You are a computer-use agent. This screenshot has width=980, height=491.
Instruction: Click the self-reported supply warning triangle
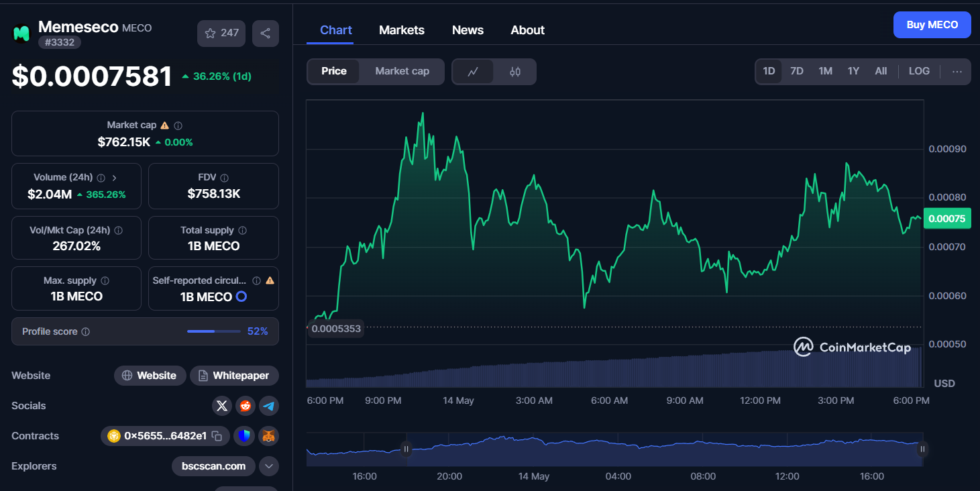click(270, 280)
